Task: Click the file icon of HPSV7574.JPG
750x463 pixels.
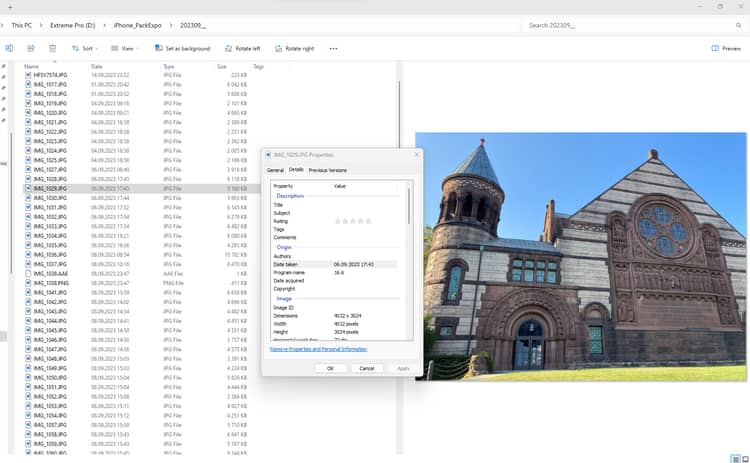Action: [x=28, y=75]
